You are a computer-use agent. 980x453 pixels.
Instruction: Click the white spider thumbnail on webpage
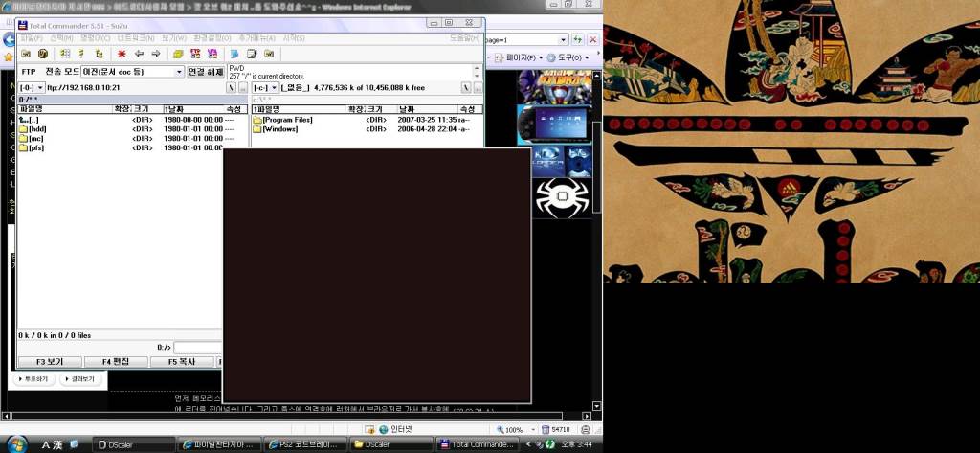pos(561,197)
